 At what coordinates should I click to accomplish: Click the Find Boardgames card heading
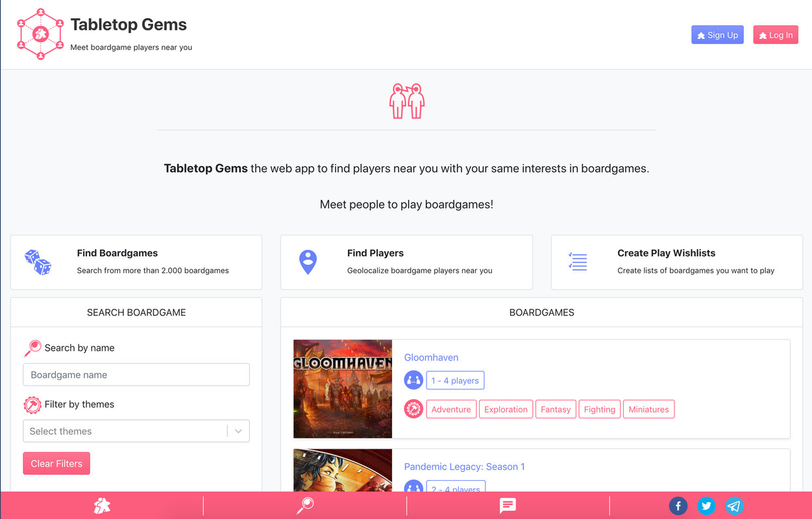(x=117, y=253)
